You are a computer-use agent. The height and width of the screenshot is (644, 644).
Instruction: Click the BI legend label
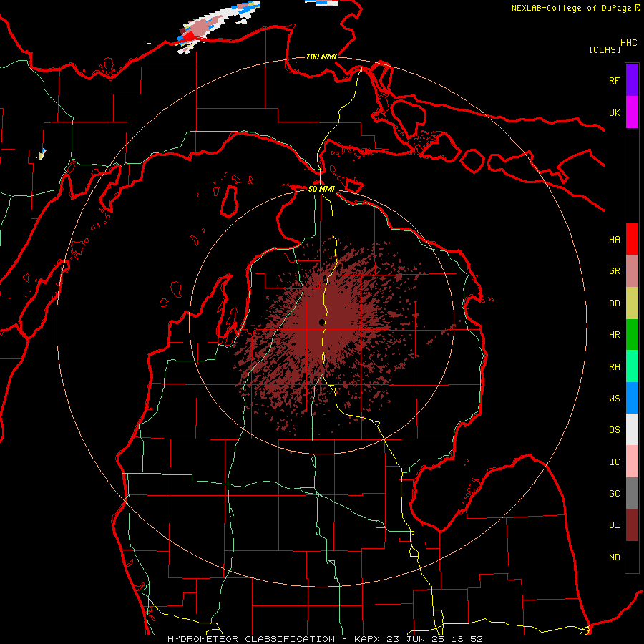point(614,525)
